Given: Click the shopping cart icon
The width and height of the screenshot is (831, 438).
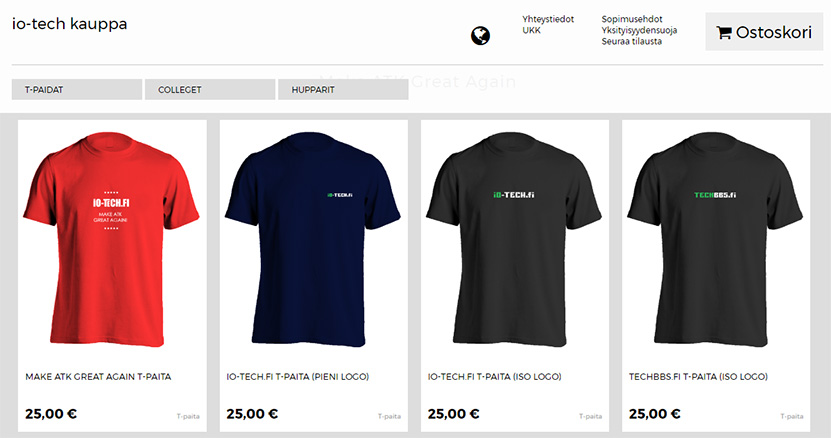Looking at the screenshot, I should point(723,32).
